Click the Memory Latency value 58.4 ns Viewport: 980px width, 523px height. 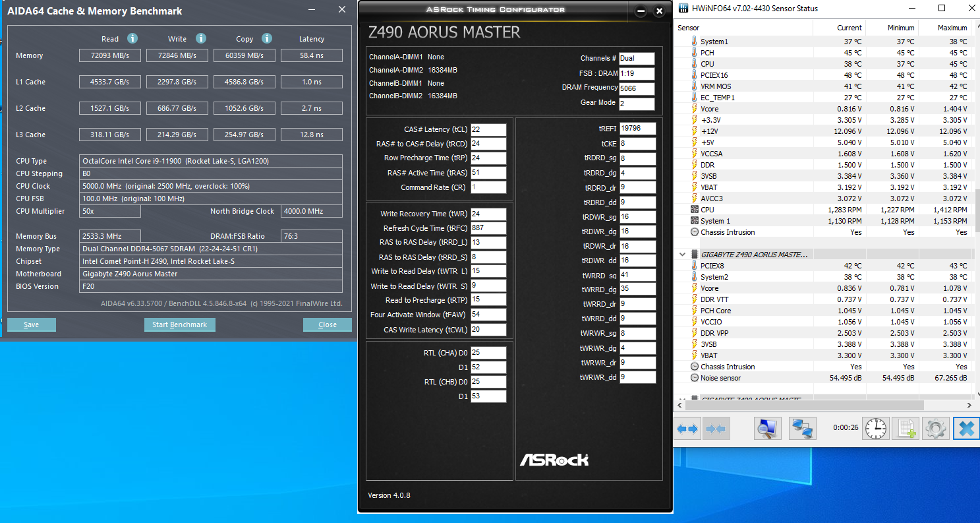click(x=312, y=56)
